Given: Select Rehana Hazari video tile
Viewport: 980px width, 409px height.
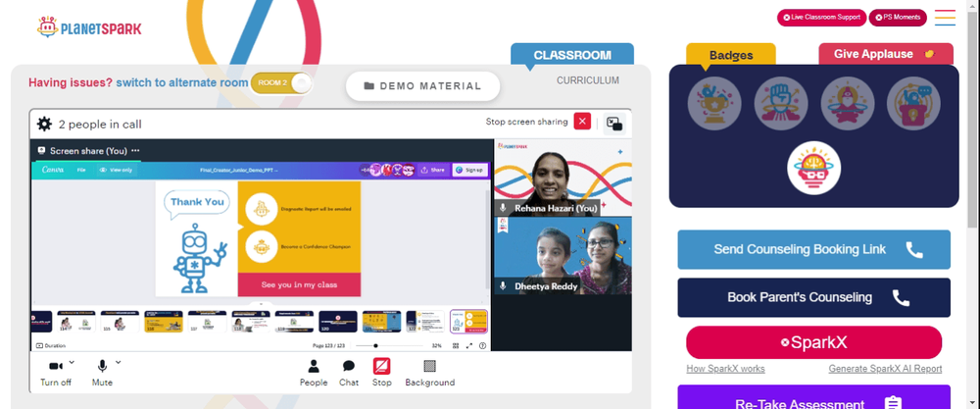Looking at the screenshot, I should (563, 178).
